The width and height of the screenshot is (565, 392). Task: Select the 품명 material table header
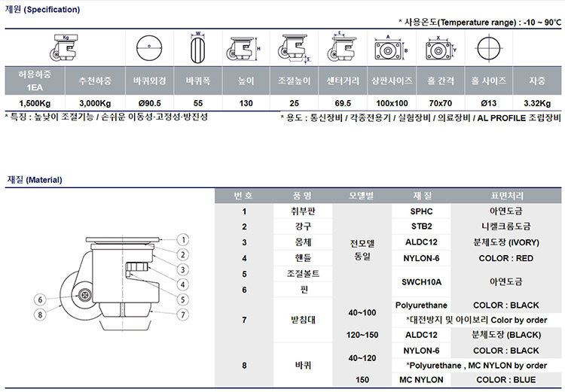[x=303, y=196]
